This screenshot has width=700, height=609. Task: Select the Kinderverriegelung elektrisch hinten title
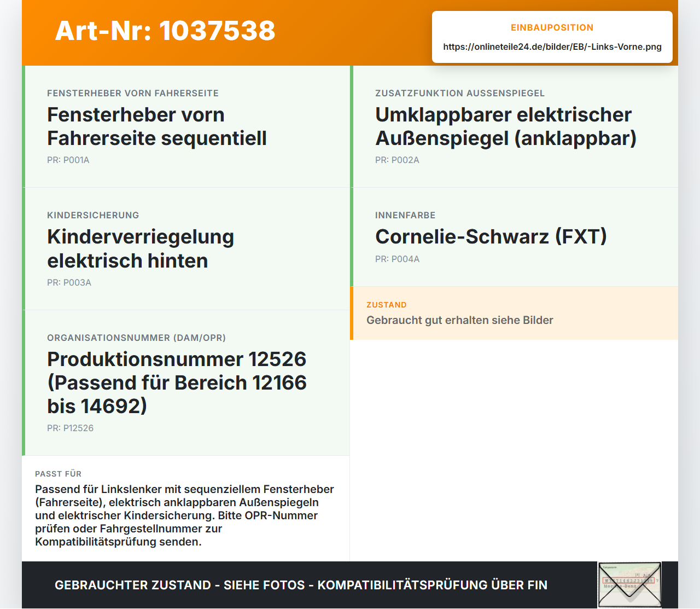(x=141, y=249)
